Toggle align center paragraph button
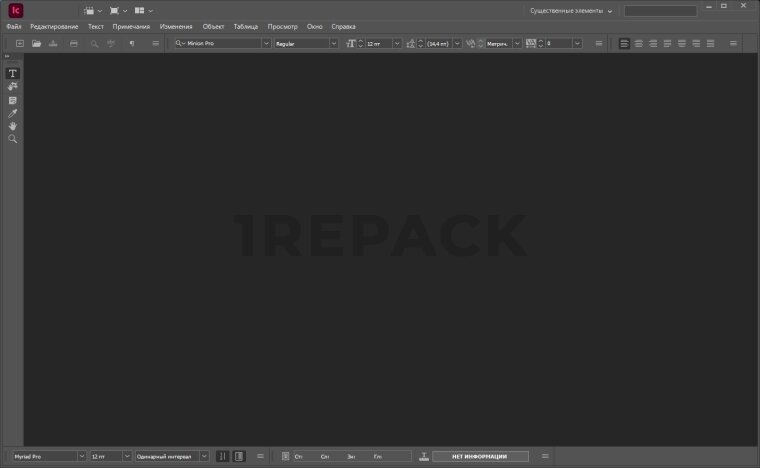760x468 pixels. 638,44
